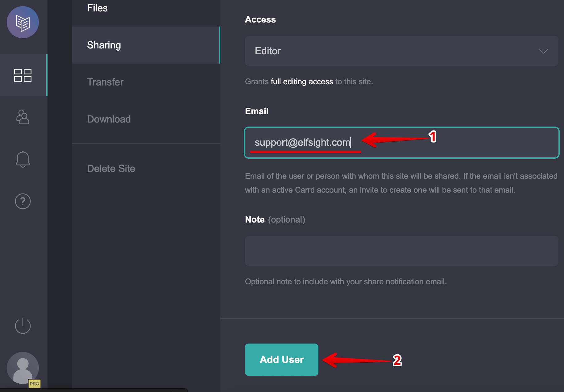Select the Sharing menu item

146,45
